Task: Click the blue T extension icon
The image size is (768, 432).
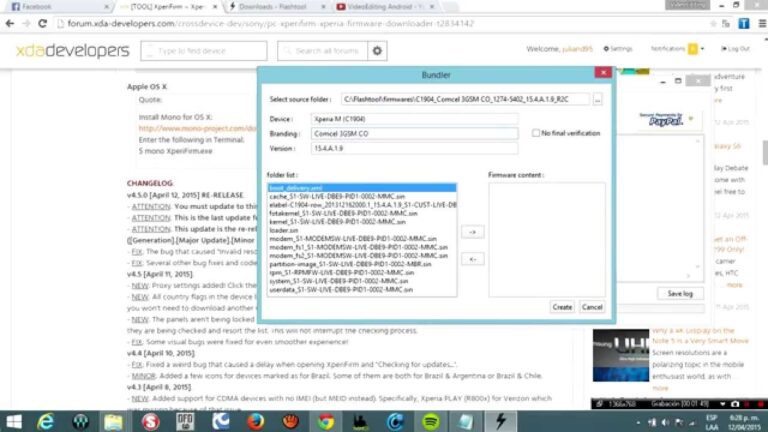Action: 744,23
